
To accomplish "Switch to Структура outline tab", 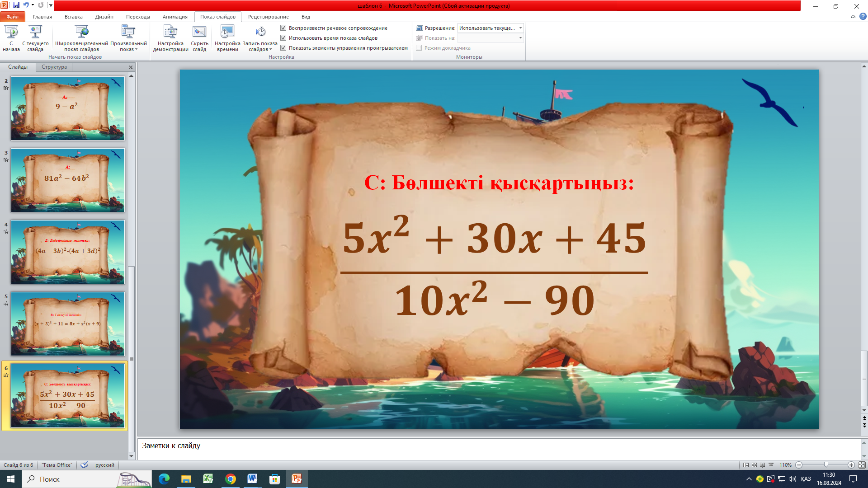I will (54, 67).
